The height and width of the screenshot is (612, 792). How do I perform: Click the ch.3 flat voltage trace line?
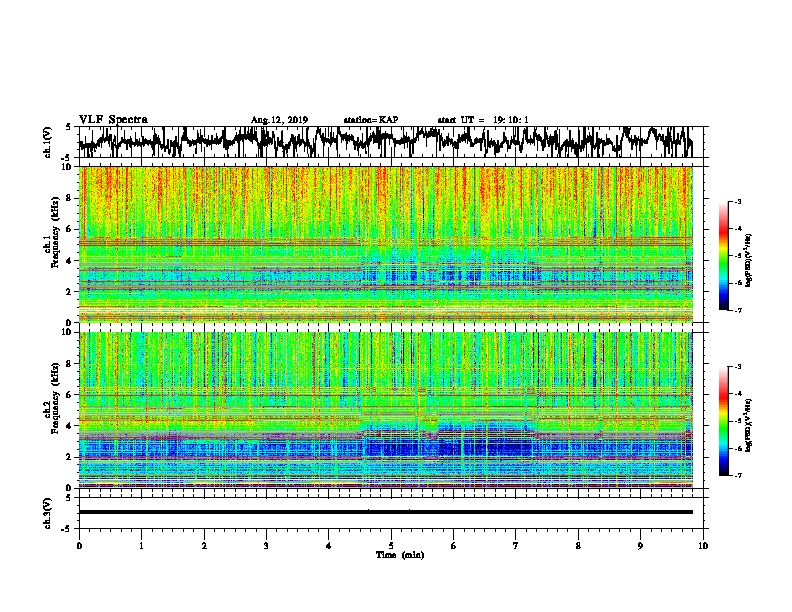pos(386,512)
